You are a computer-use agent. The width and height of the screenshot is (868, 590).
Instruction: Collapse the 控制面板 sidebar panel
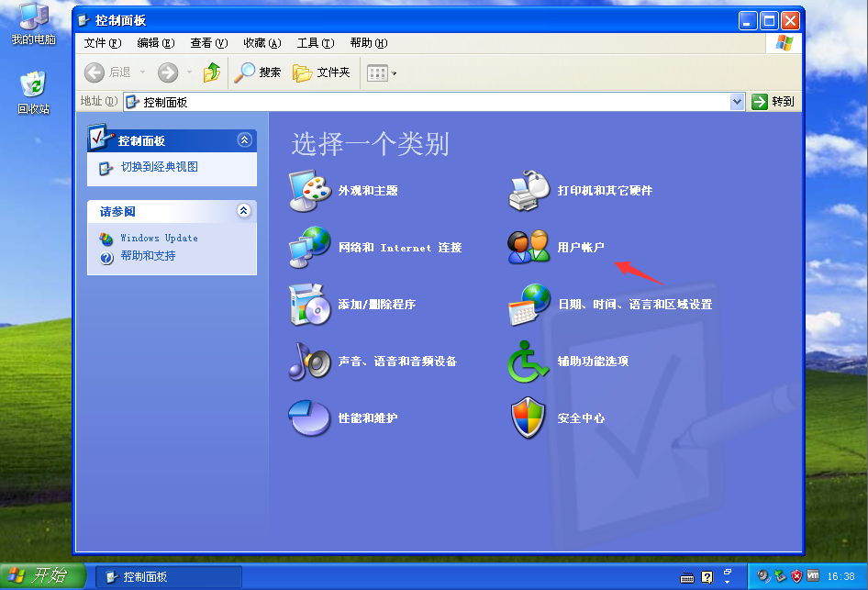pyautogui.click(x=245, y=140)
